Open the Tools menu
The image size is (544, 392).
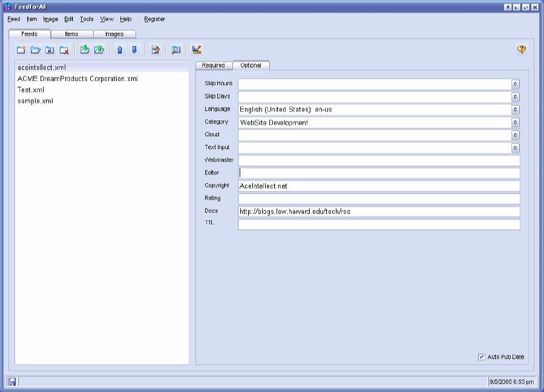pos(87,19)
